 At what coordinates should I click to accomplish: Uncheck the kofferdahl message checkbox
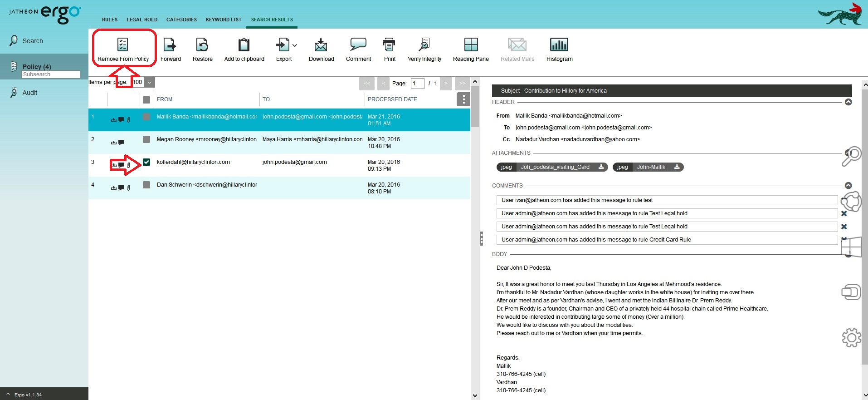click(146, 162)
